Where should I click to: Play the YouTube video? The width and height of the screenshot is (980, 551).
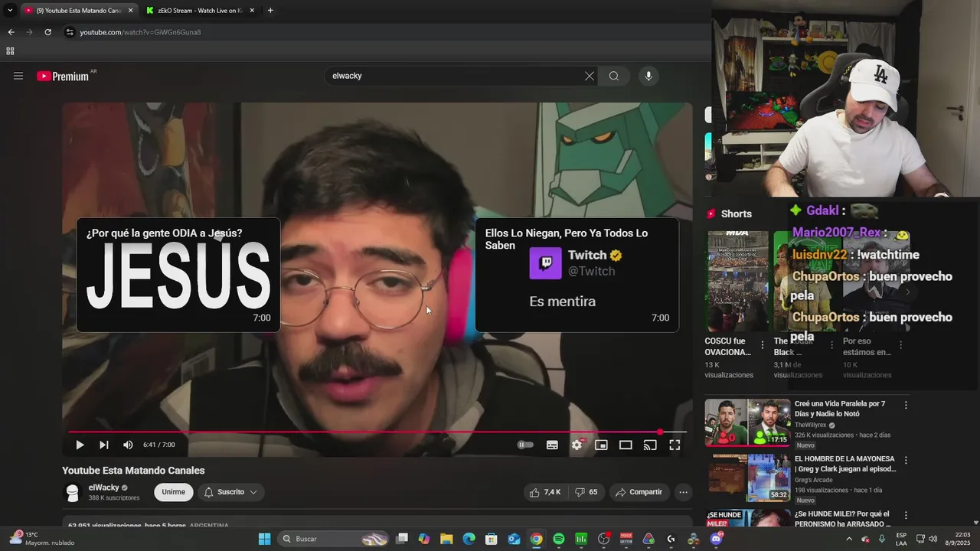(x=80, y=445)
